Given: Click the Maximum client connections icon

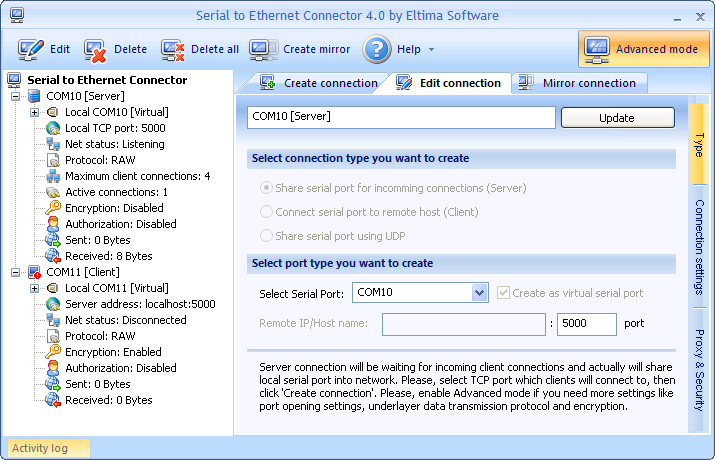Looking at the screenshot, I should point(53,176).
